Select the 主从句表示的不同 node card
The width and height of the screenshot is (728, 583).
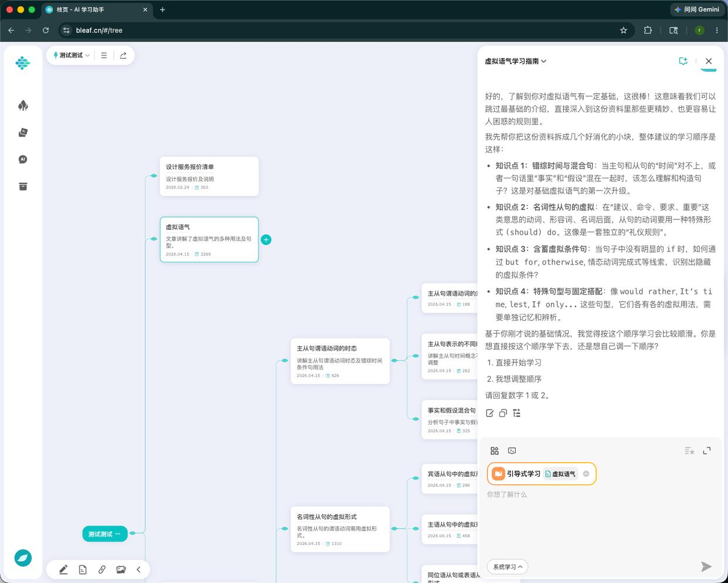click(x=450, y=356)
